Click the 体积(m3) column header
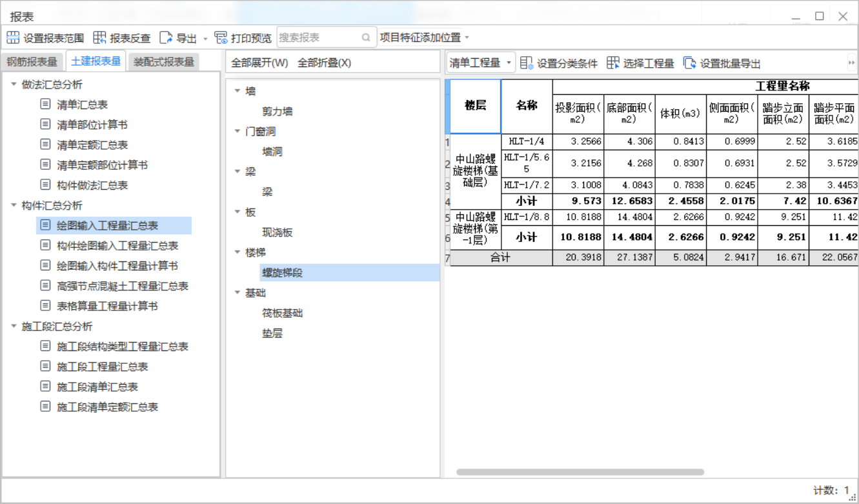 pyautogui.click(x=680, y=114)
